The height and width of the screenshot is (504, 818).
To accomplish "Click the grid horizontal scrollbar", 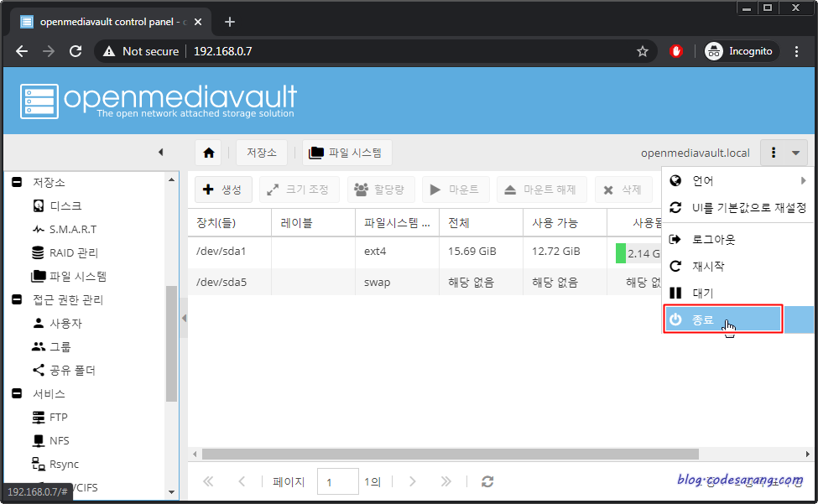I will (451, 454).
